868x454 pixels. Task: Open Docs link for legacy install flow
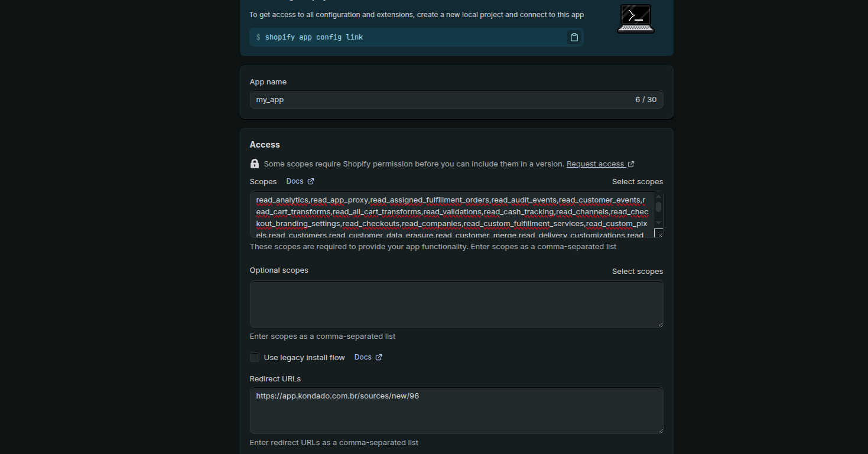click(363, 357)
